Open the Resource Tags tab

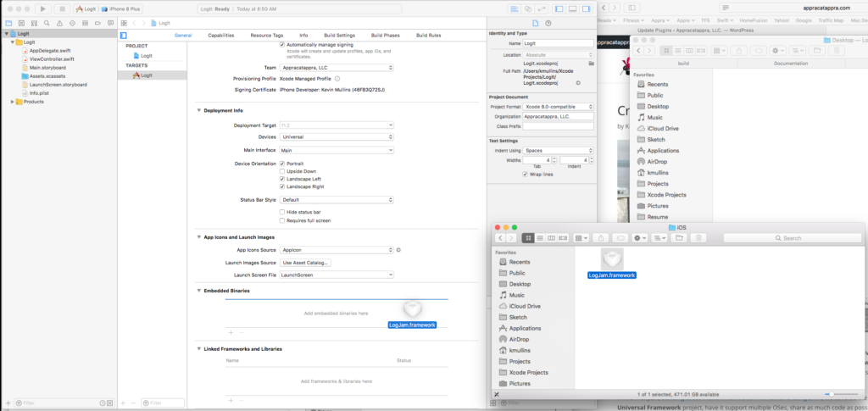click(267, 36)
